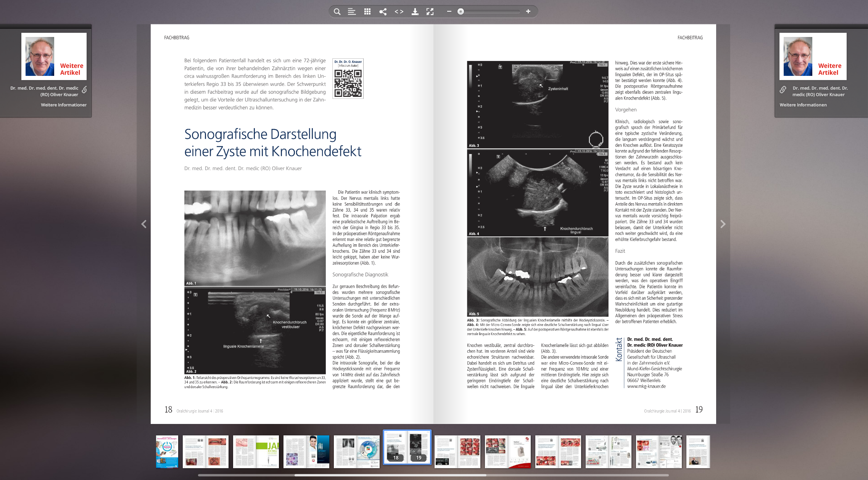The width and height of the screenshot is (868, 480).
Task: Click the Abb. 3 ultrasound image
Action: coord(538,105)
